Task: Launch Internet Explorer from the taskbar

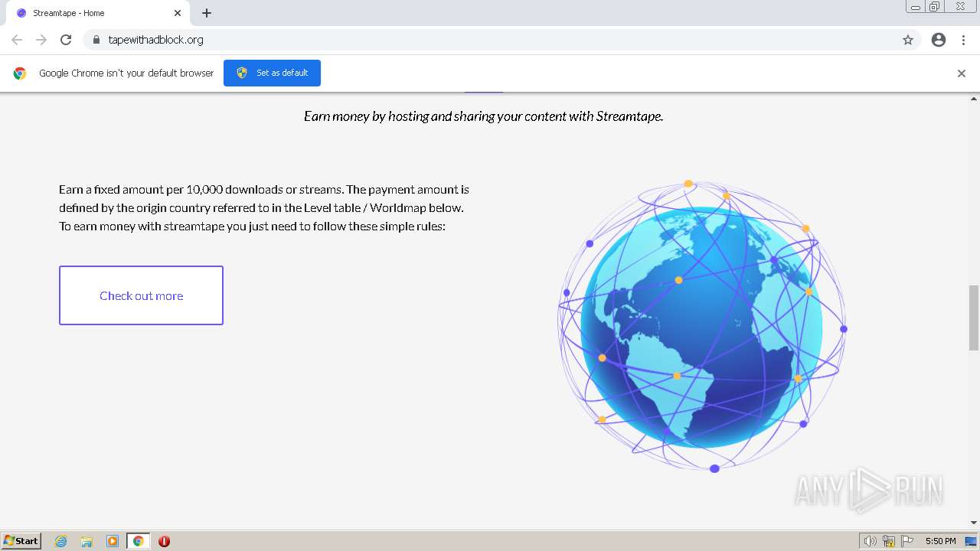Action: tap(61, 541)
